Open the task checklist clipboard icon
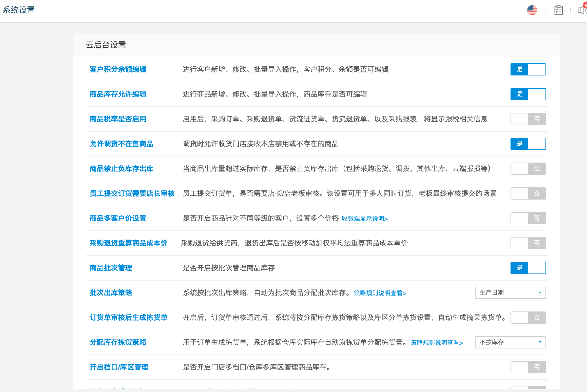Screen dimensions: 587x392 click(x=558, y=10)
